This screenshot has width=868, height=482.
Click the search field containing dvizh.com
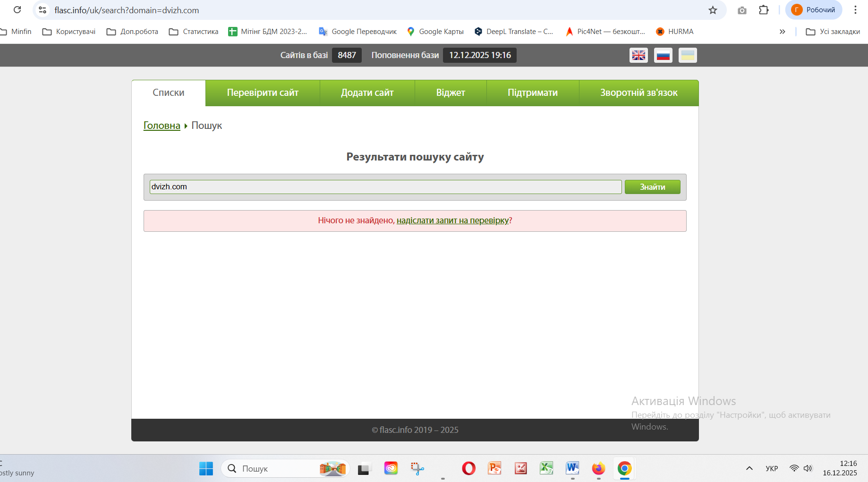385,187
